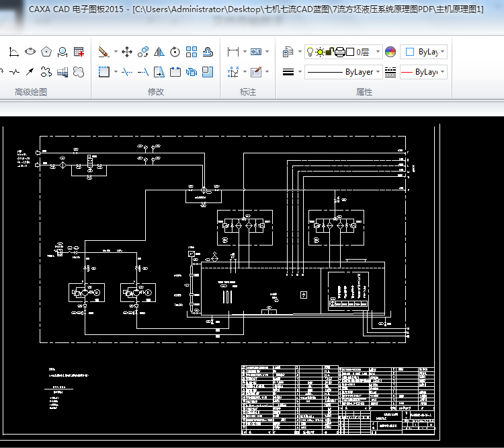
Task: Expand the ByLayer linetype dropdown
Action: coord(378,72)
